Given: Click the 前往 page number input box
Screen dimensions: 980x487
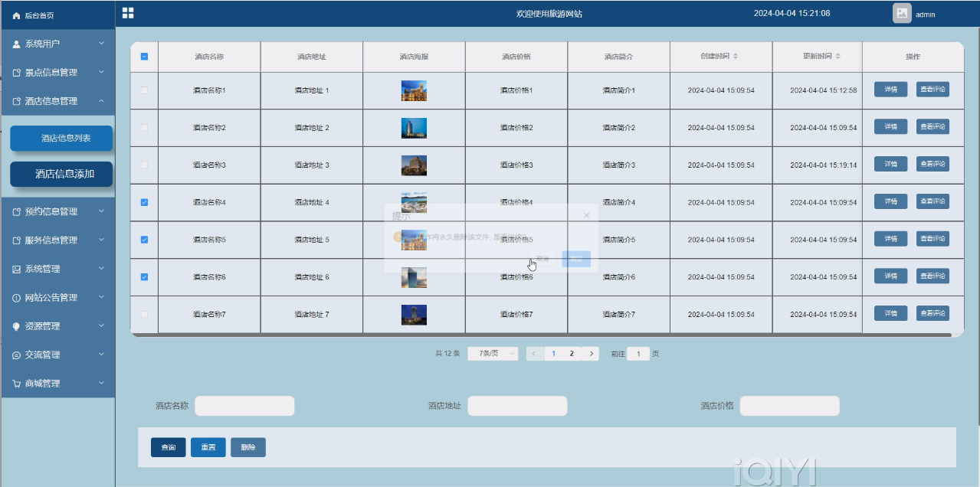Looking at the screenshot, I should point(638,354).
